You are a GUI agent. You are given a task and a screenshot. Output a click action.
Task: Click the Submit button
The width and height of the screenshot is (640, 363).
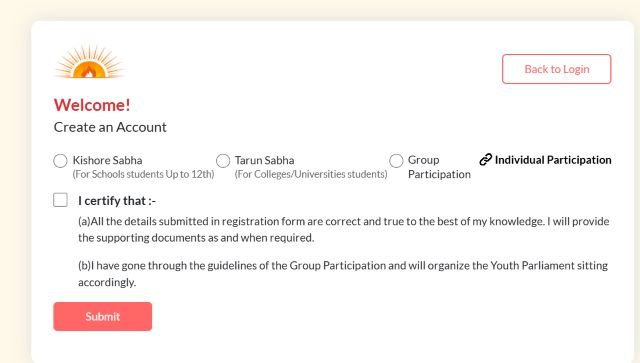pyautogui.click(x=102, y=316)
